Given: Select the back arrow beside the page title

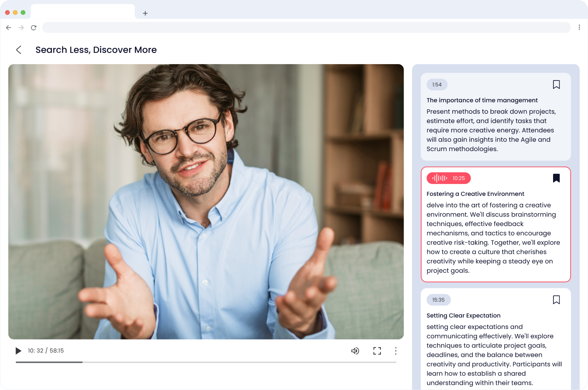Looking at the screenshot, I should [19, 50].
